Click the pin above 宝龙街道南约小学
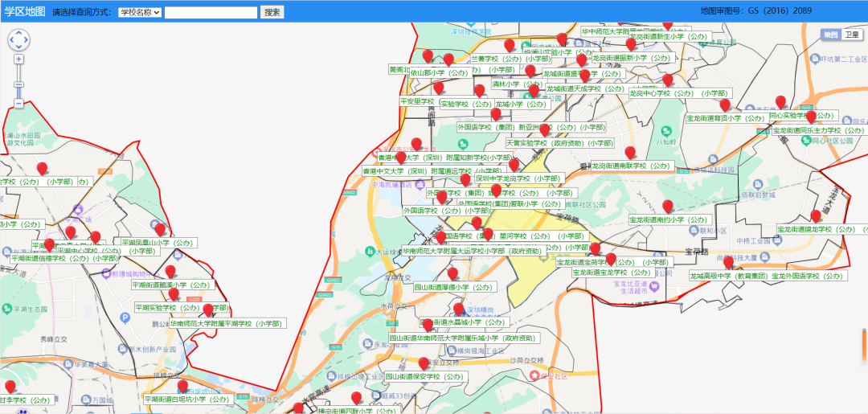The image size is (868, 414). point(668,207)
